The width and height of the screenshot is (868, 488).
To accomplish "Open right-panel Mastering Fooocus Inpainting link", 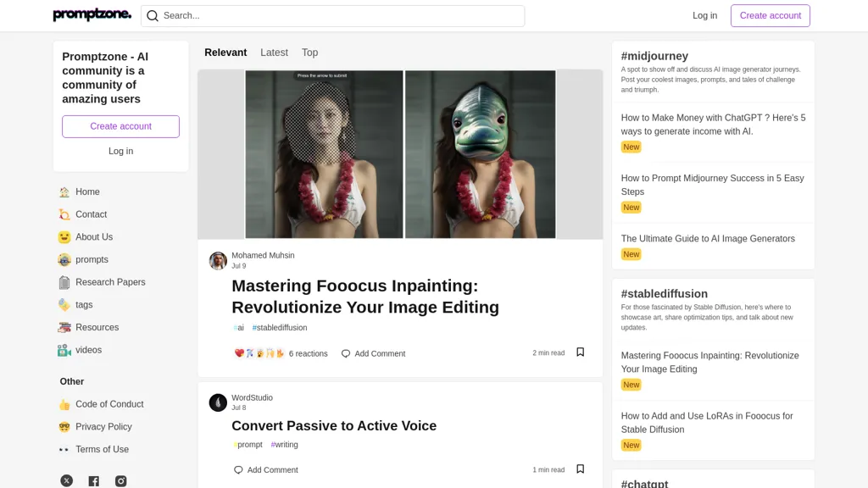I will pos(709,363).
